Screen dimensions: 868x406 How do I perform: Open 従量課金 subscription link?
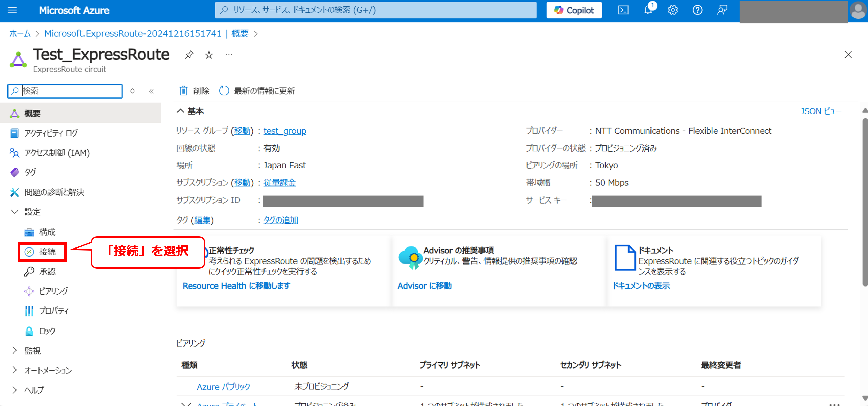[x=279, y=182]
